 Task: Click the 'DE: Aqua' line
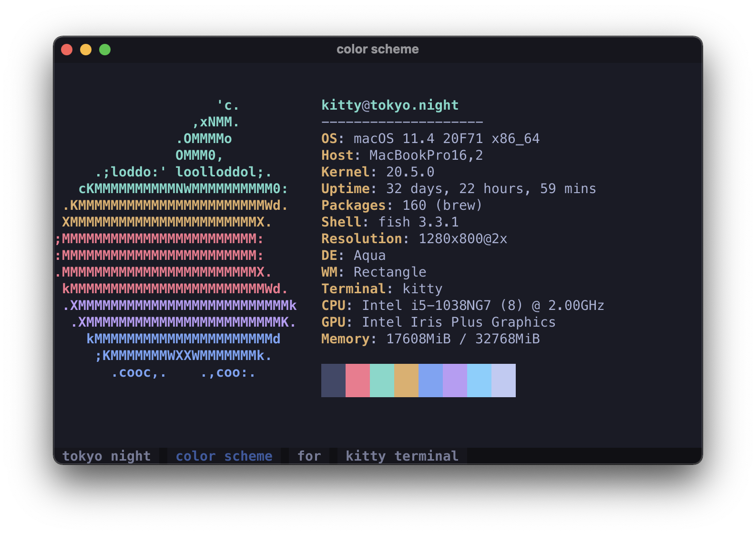click(x=354, y=256)
